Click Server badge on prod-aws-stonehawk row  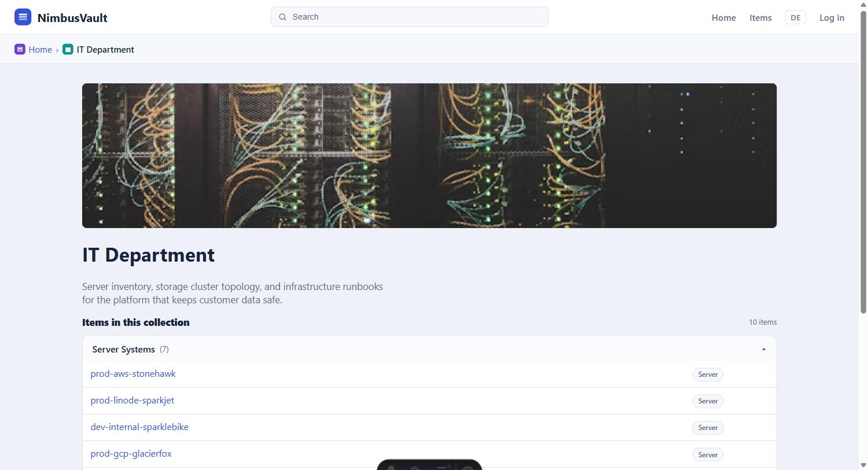pos(708,374)
